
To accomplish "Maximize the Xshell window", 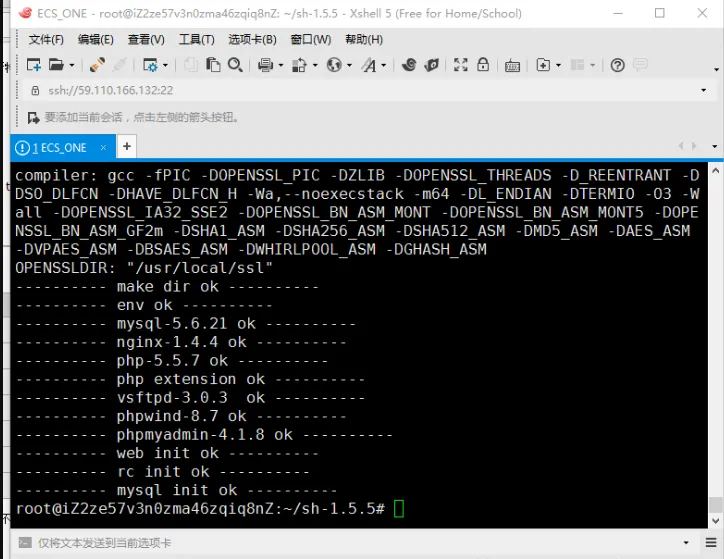I will pos(660,13).
